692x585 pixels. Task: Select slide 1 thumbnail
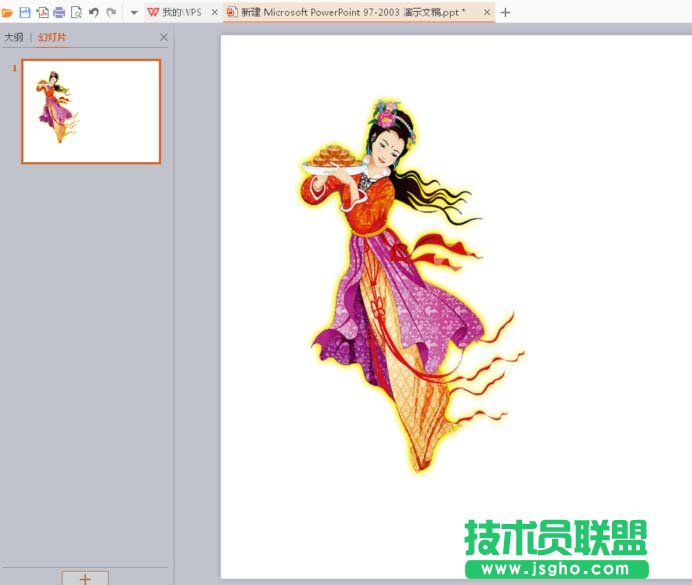91,111
